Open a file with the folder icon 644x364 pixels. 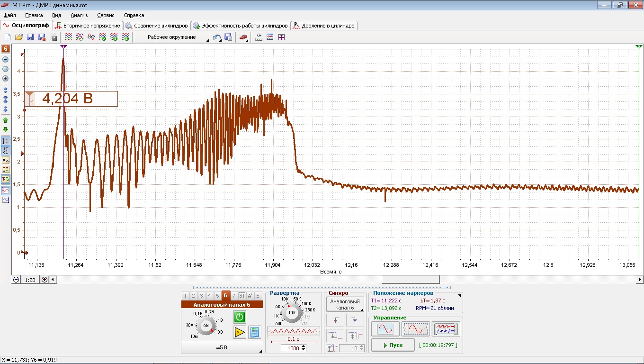click(19, 37)
